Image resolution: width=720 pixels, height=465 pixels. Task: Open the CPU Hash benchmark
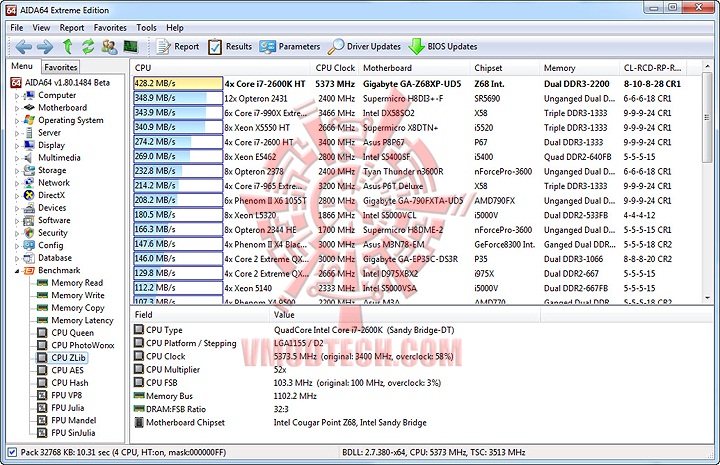70,382
